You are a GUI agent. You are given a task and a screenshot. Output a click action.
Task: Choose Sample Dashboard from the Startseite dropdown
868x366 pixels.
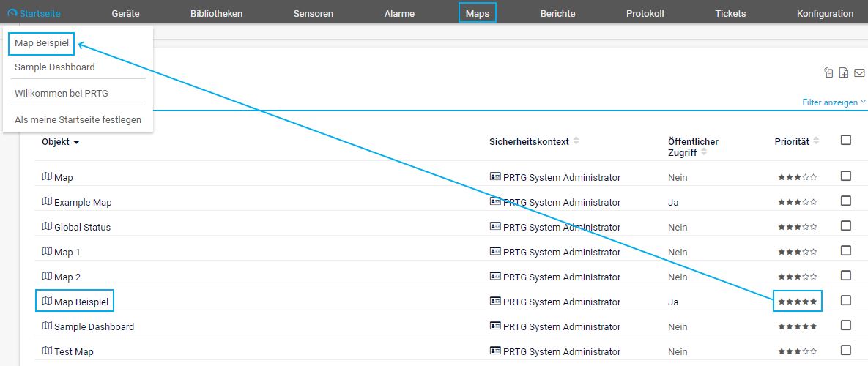click(55, 67)
